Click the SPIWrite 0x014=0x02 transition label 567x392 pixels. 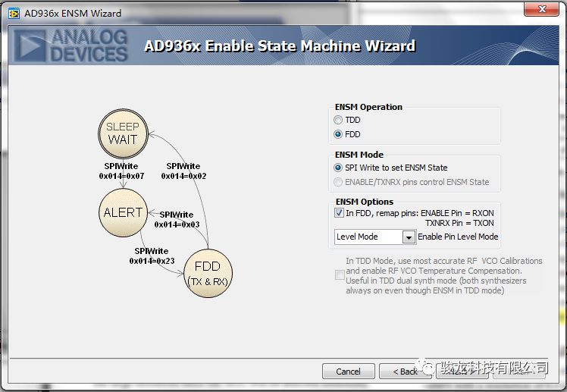pos(183,171)
